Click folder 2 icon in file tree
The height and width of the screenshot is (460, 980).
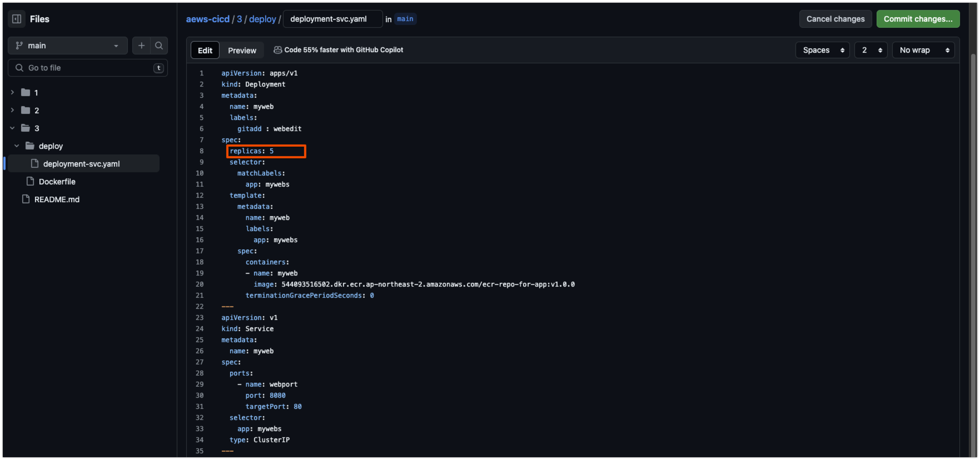tap(26, 110)
